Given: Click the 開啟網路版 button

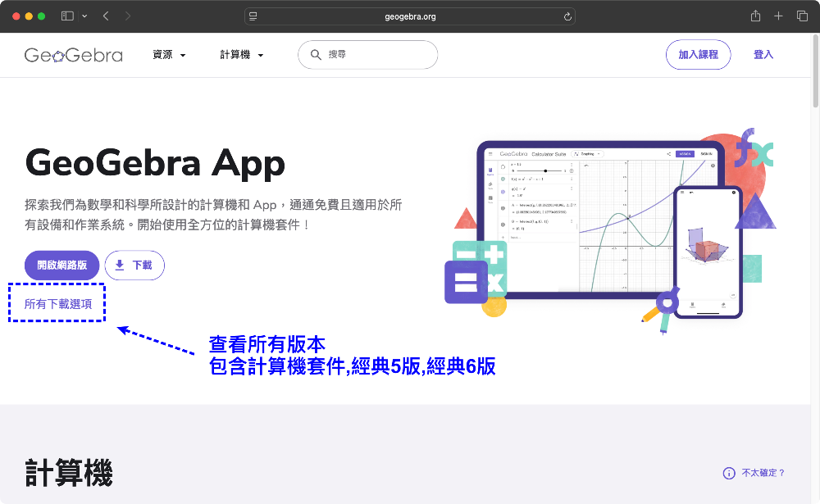Looking at the screenshot, I should [x=61, y=265].
